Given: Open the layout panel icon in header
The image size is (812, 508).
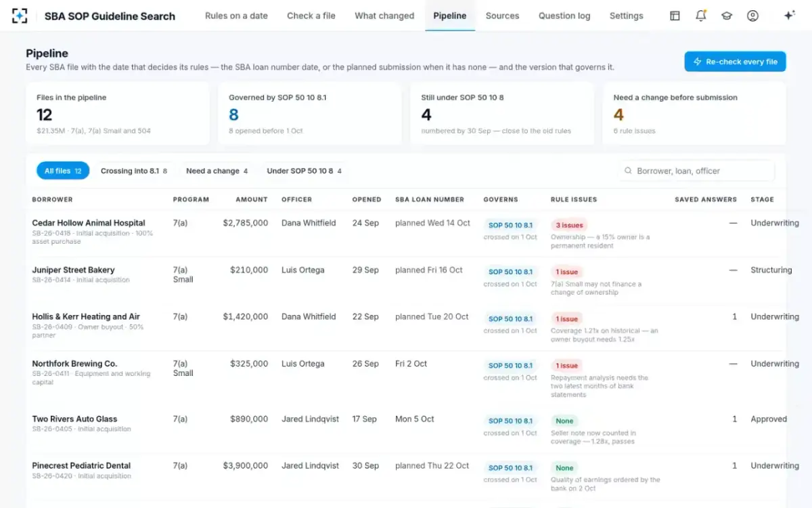Looking at the screenshot, I should tap(675, 16).
